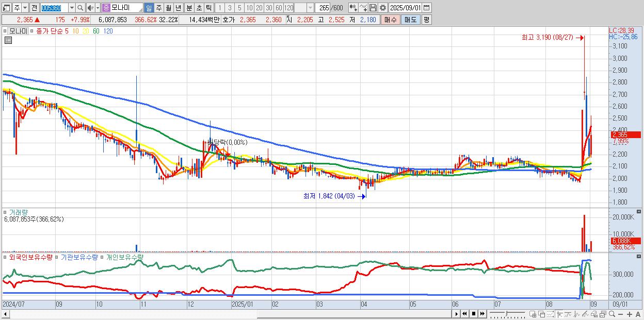The image size is (644, 320).
Task: Select 월 monthly period
Action: pyautogui.click(x=168, y=8)
